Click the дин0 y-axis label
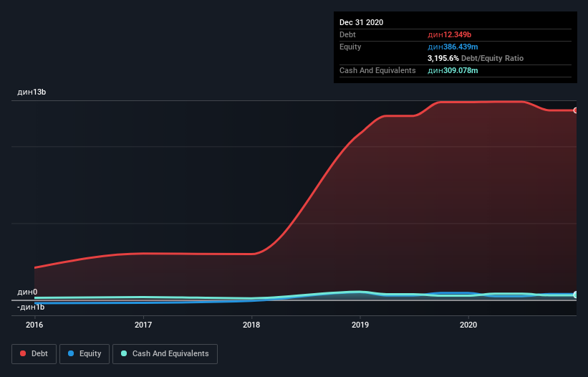Image resolution: width=588 pixels, height=377 pixels. point(27,292)
